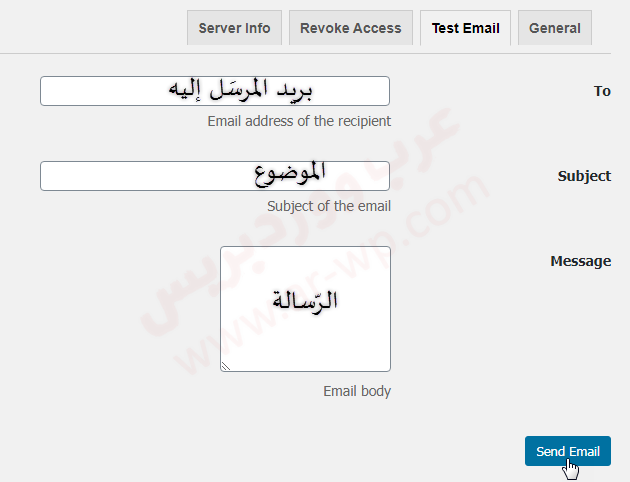Grab the Message box resize handle
This screenshot has width=630, height=482.
point(226,366)
